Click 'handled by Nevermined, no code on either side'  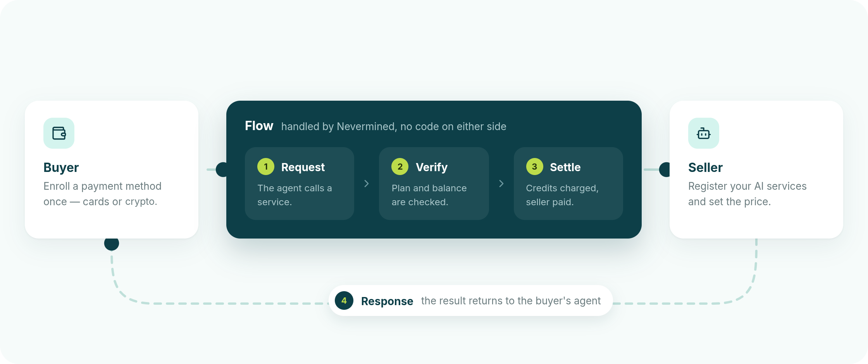pyautogui.click(x=394, y=127)
